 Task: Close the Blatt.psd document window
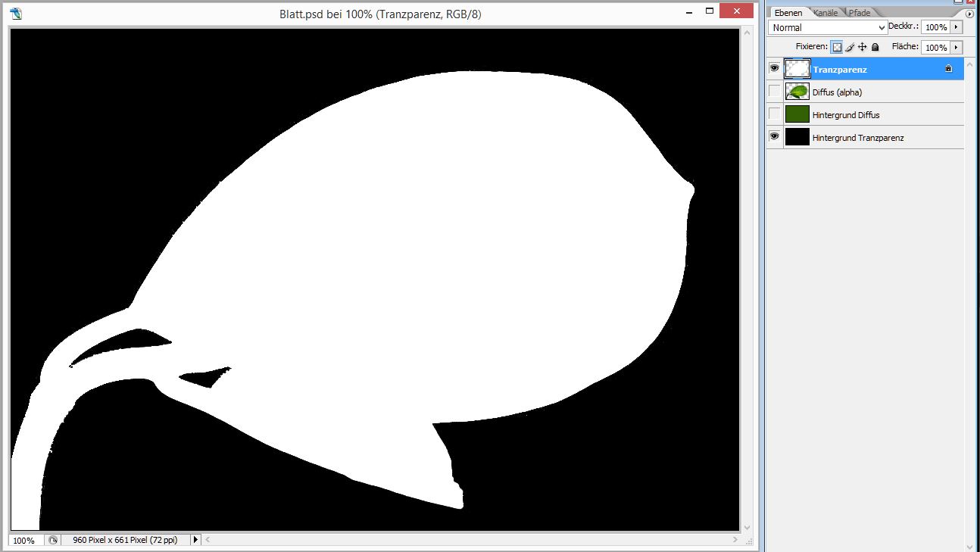tap(737, 11)
